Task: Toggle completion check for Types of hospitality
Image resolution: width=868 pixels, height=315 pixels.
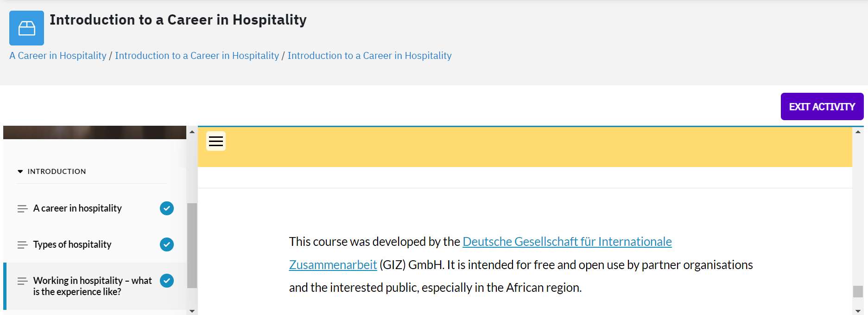Action: pos(167,244)
